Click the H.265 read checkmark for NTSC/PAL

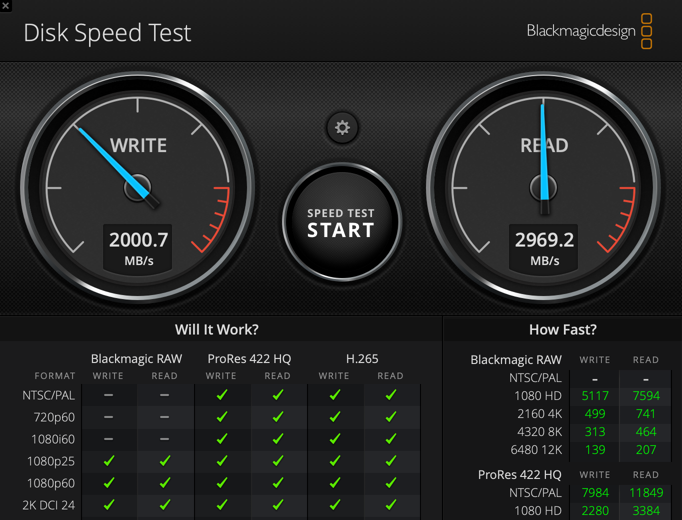(x=390, y=395)
